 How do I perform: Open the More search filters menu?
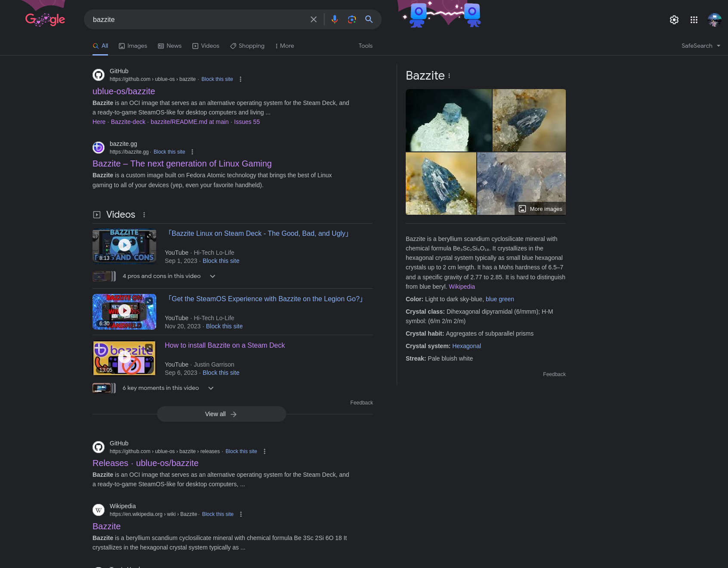285,46
